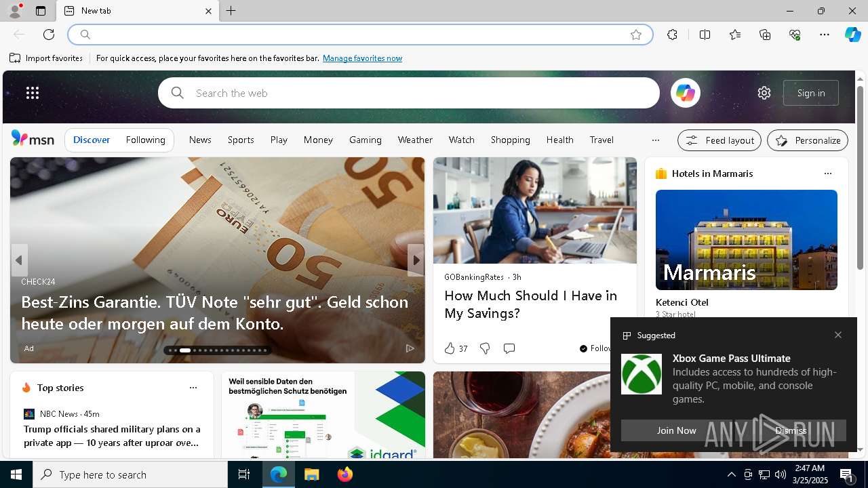
Task: Dislike the savings article
Action: click(484, 348)
